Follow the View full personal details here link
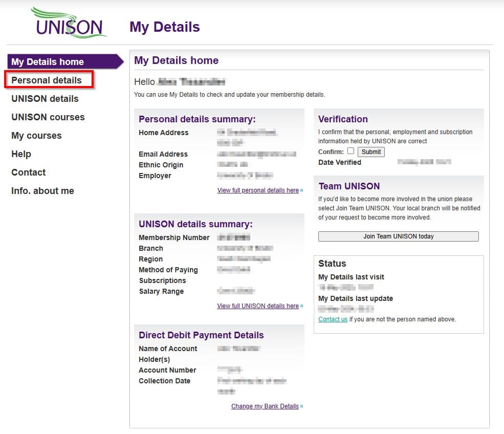This screenshot has width=504, height=434. click(258, 190)
